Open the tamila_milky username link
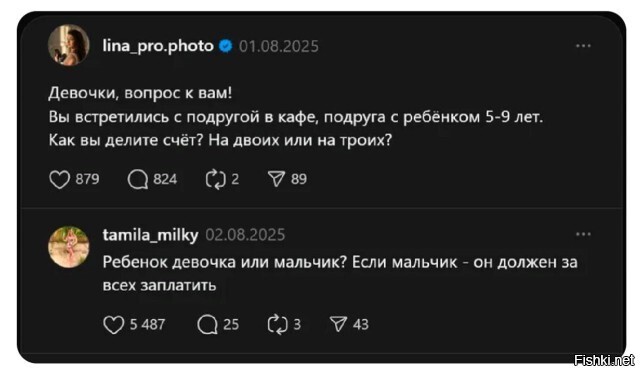This screenshot has width=640, height=372. pos(150,234)
